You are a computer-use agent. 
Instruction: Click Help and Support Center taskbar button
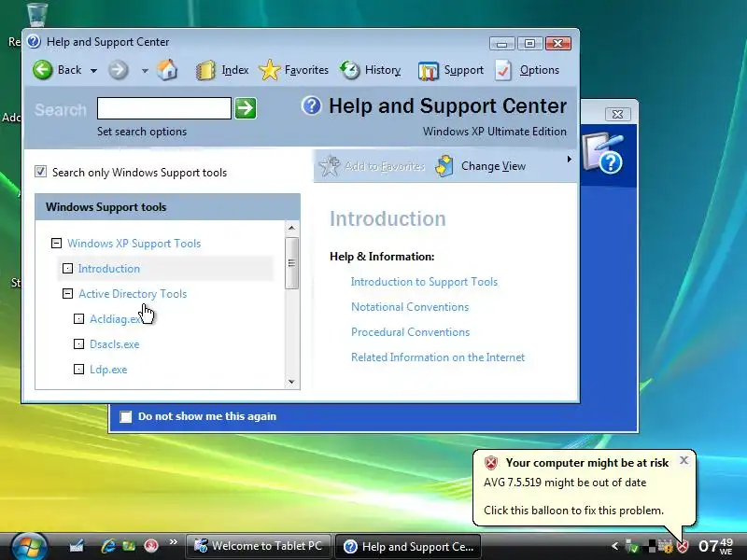[x=408, y=546]
